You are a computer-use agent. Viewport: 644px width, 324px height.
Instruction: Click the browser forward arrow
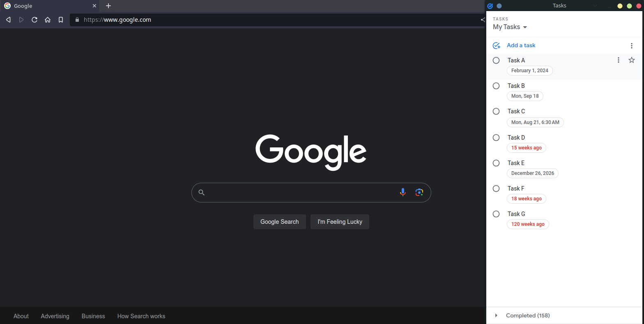point(21,20)
